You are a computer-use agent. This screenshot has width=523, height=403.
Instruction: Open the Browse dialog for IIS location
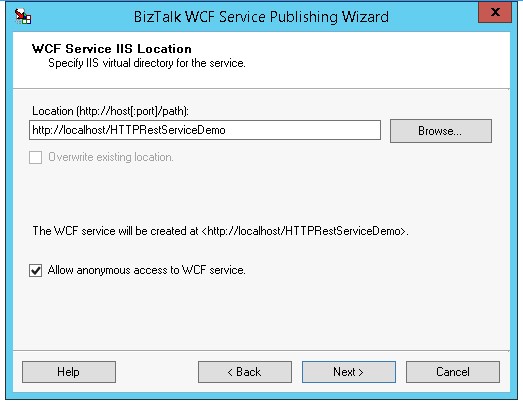tap(441, 131)
